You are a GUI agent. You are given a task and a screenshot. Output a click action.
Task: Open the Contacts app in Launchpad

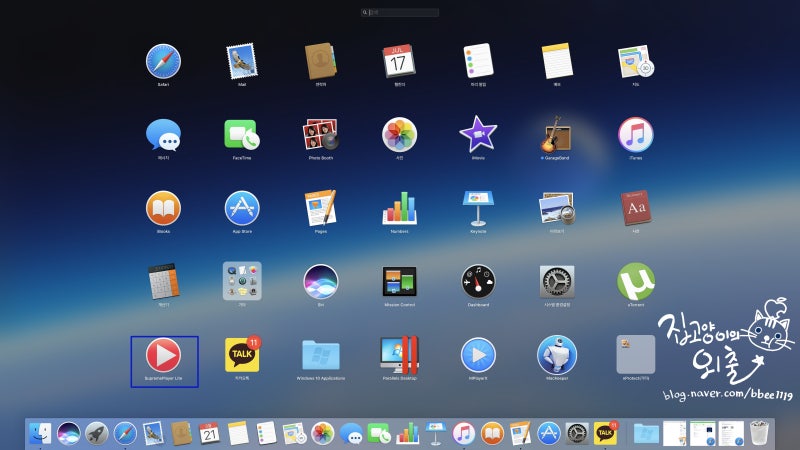(x=320, y=61)
